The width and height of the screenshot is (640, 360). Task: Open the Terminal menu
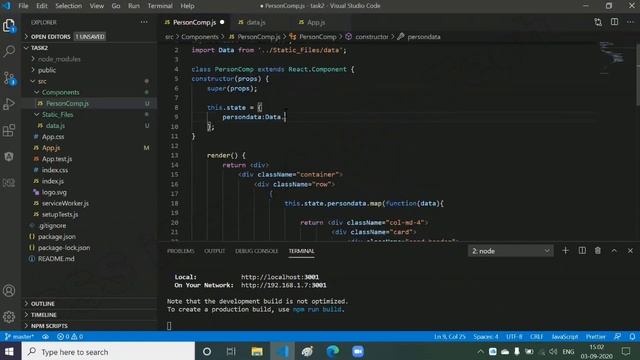(x=160, y=6)
